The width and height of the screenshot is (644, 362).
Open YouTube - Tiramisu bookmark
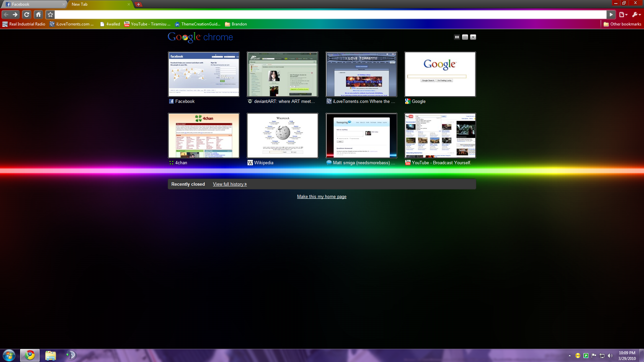click(148, 24)
